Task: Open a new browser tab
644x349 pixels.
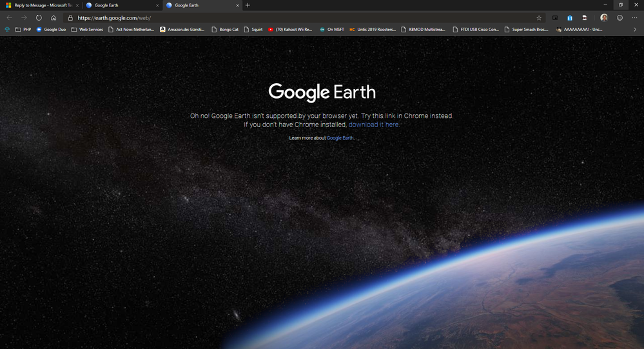Action: [x=248, y=5]
